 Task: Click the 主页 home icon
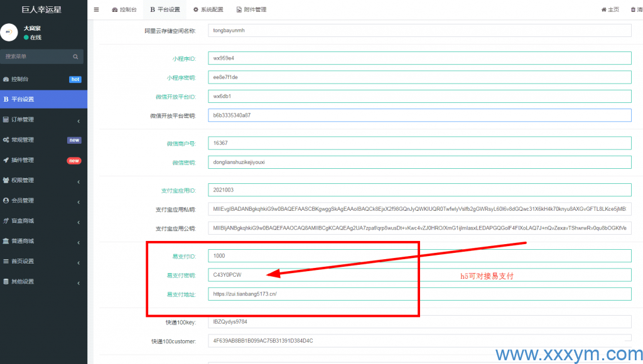point(604,10)
